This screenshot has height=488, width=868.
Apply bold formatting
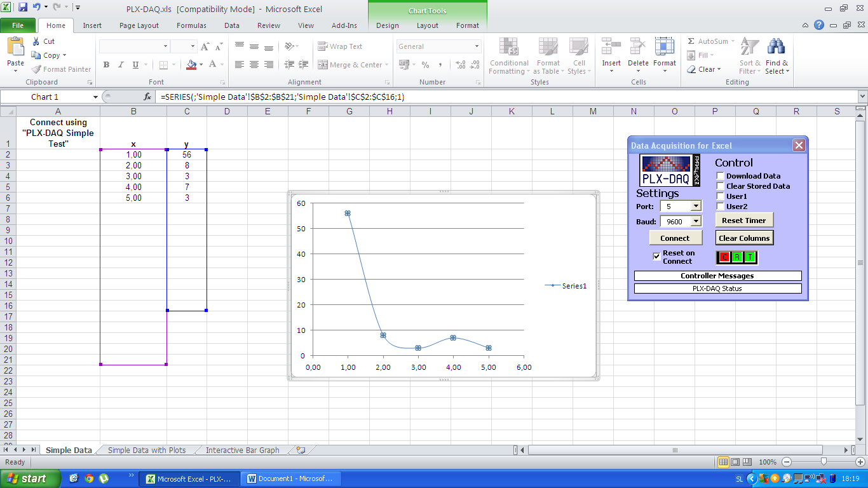click(x=106, y=65)
